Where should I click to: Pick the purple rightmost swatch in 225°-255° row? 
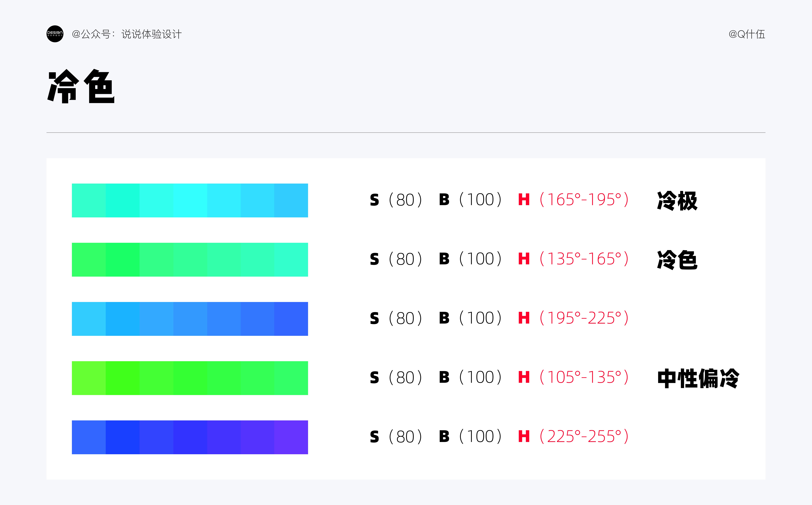[x=291, y=437]
